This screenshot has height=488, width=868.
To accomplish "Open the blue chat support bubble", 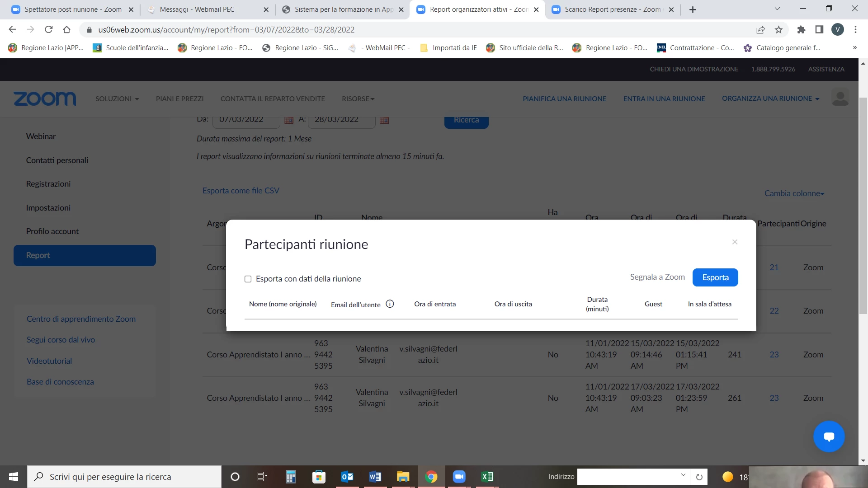I will pos(829,436).
